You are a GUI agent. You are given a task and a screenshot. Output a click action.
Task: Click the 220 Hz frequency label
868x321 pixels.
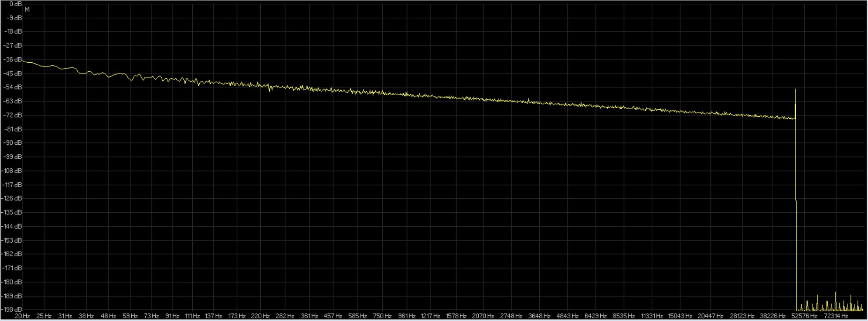(x=260, y=316)
